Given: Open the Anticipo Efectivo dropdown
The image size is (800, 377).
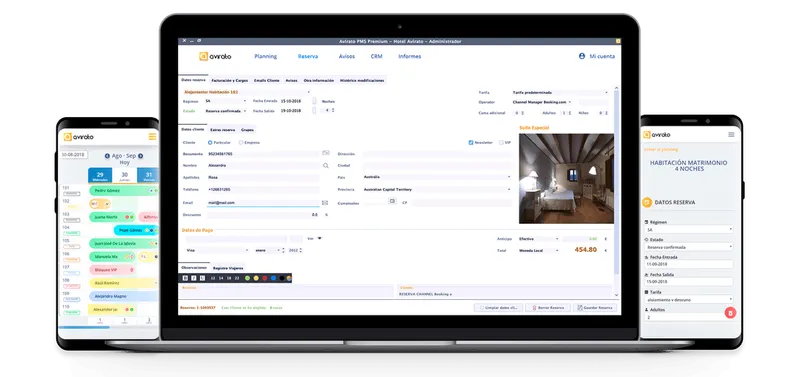Looking at the screenshot, I should pyautogui.click(x=538, y=239).
